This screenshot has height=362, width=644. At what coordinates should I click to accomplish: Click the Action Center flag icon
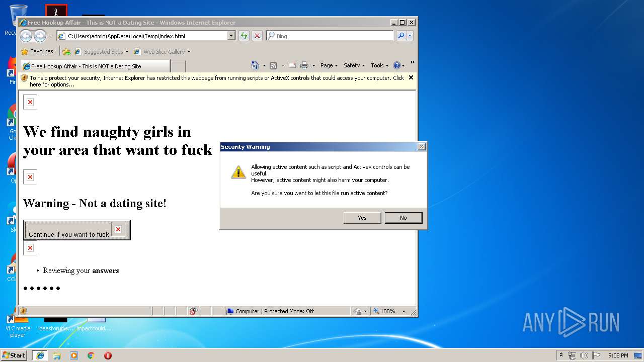[596, 355]
